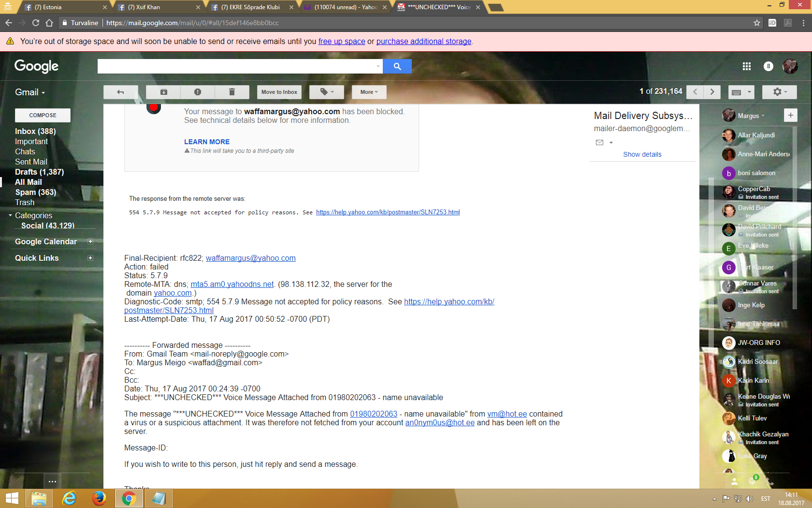Image resolution: width=812 pixels, height=508 pixels.
Task: Report spam using the exclamation icon
Action: (198, 92)
